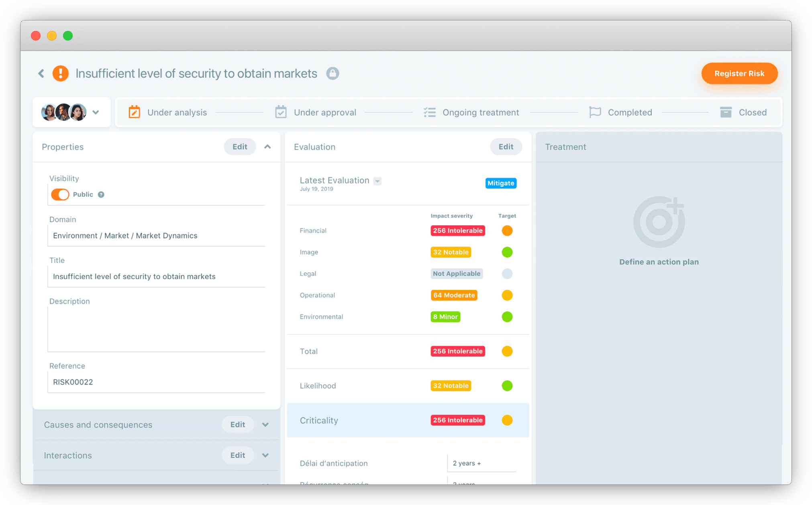Click the Total target yellow dot
This screenshot has width=812, height=505.
click(x=507, y=351)
